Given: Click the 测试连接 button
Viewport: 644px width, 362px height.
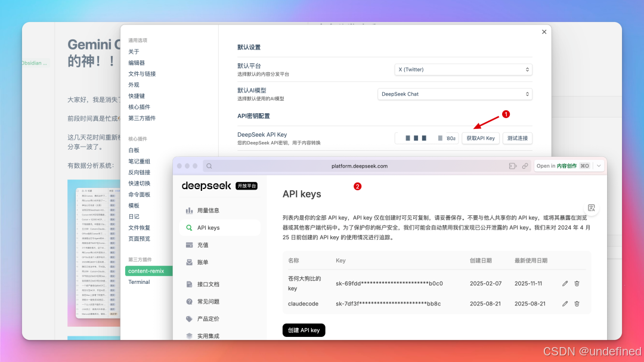Looking at the screenshot, I should point(518,138).
